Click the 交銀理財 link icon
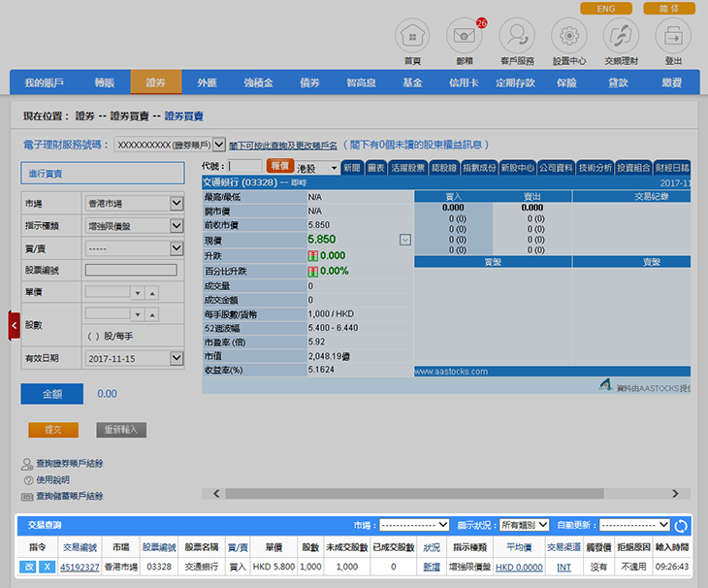 [621, 36]
